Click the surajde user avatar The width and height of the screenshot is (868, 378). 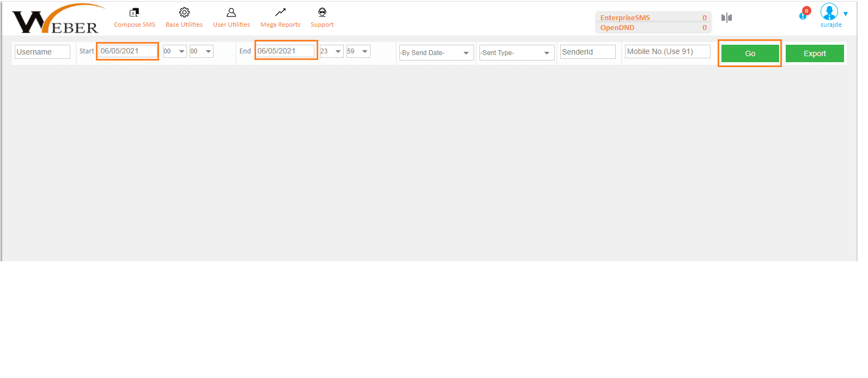[829, 12]
